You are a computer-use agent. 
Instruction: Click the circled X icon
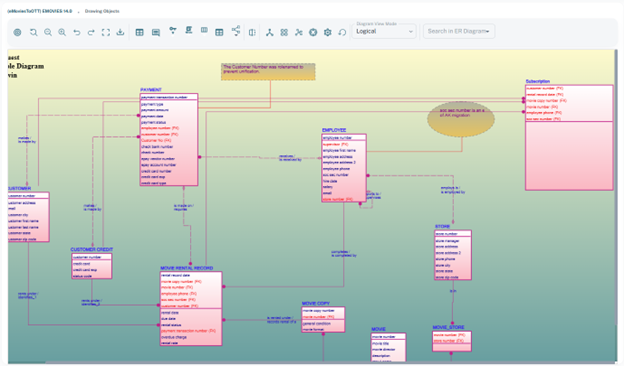pyautogui.click(x=313, y=32)
